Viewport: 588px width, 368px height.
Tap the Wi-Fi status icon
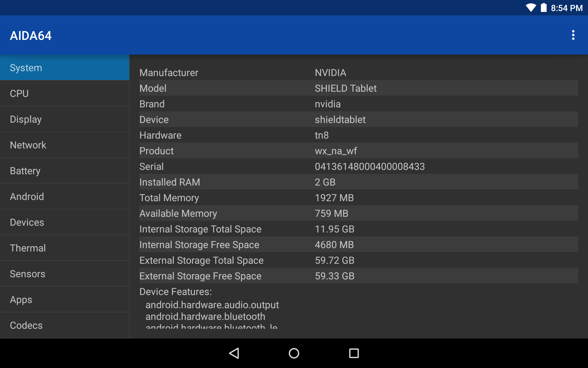point(531,8)
